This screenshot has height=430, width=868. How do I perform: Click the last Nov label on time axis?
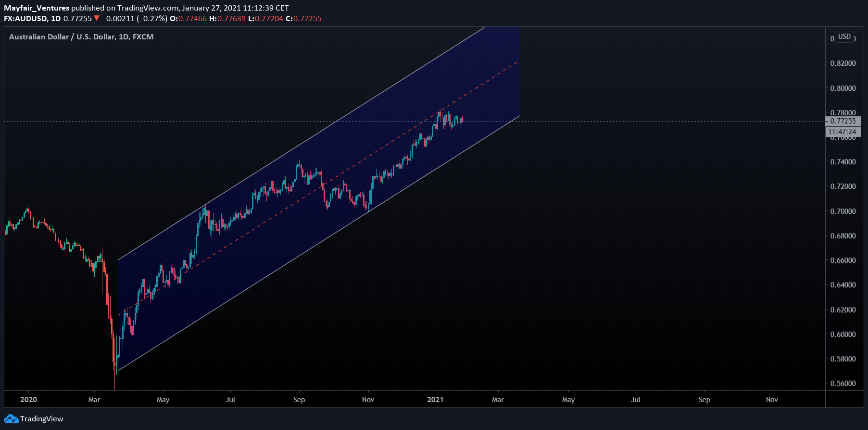pyautogui.click(x=772, y=400)
